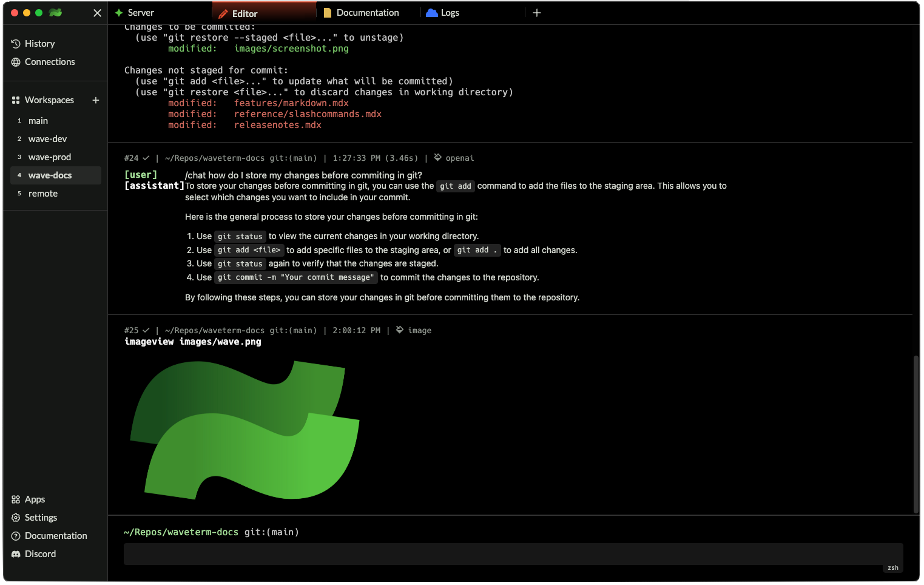Switch to the Documentation tab
The height and width of the screenshot is (585, 924).
coord(368,13)
